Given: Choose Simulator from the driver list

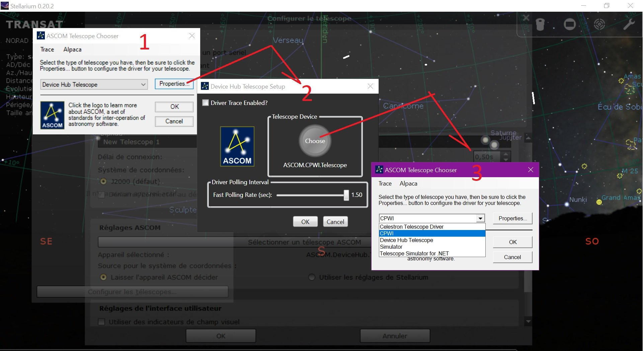Looking at the screenshot, I should (x=432, y=247).
